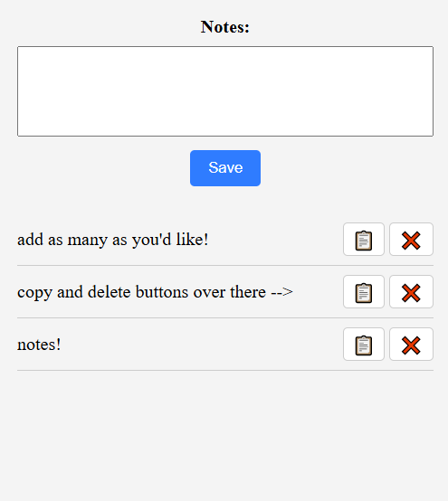Viewport: 448px width, 501px height.
Task: Click the blue Save button
Action: (x=225, y=168)
